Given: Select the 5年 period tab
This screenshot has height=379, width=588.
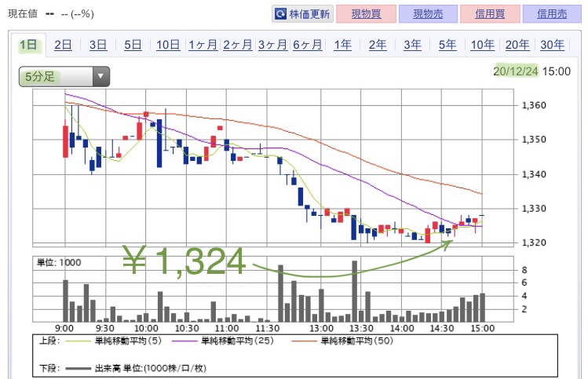Looking at the screenshot, I should pos(447,45).
